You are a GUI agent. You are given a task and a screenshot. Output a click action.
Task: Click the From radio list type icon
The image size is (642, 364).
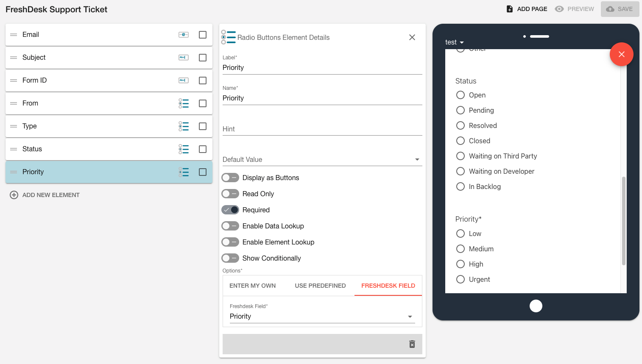pos(184,103)
